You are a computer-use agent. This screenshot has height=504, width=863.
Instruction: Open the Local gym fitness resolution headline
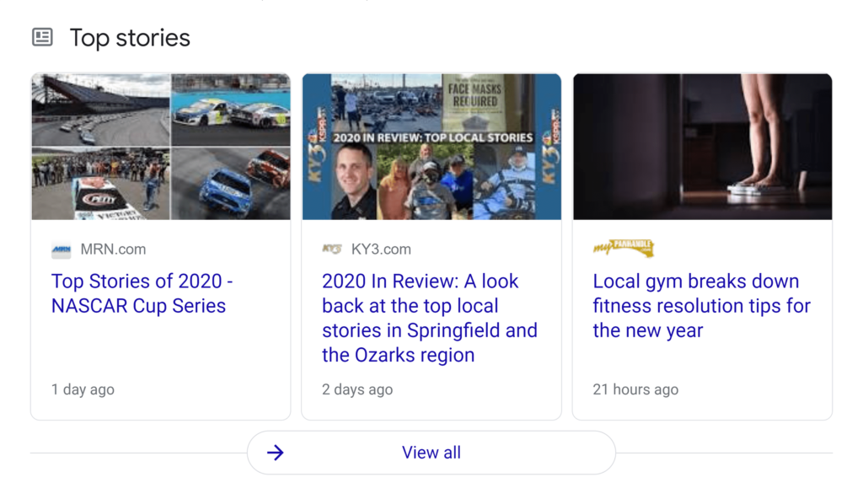click(x=701, y=305)
